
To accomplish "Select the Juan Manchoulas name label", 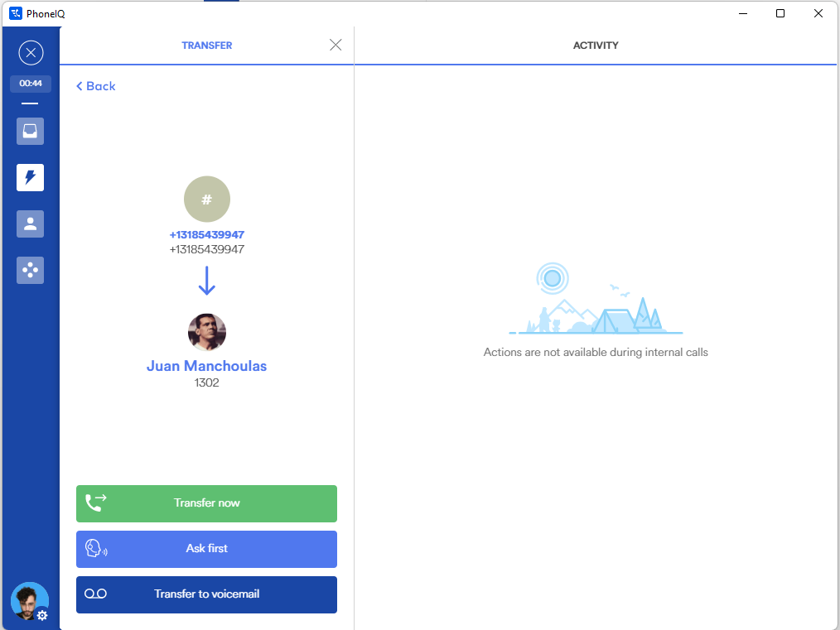I will coord(207,366).
